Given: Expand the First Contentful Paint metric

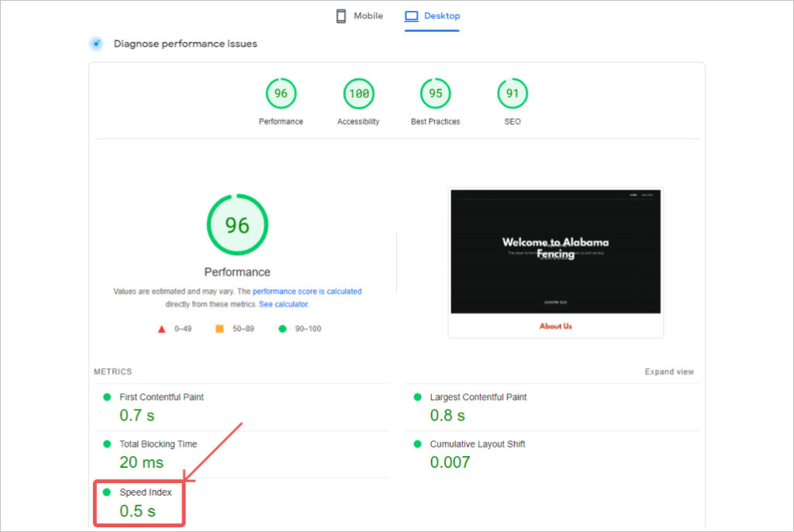Looking at the screenshot, I should pos(161,397).
